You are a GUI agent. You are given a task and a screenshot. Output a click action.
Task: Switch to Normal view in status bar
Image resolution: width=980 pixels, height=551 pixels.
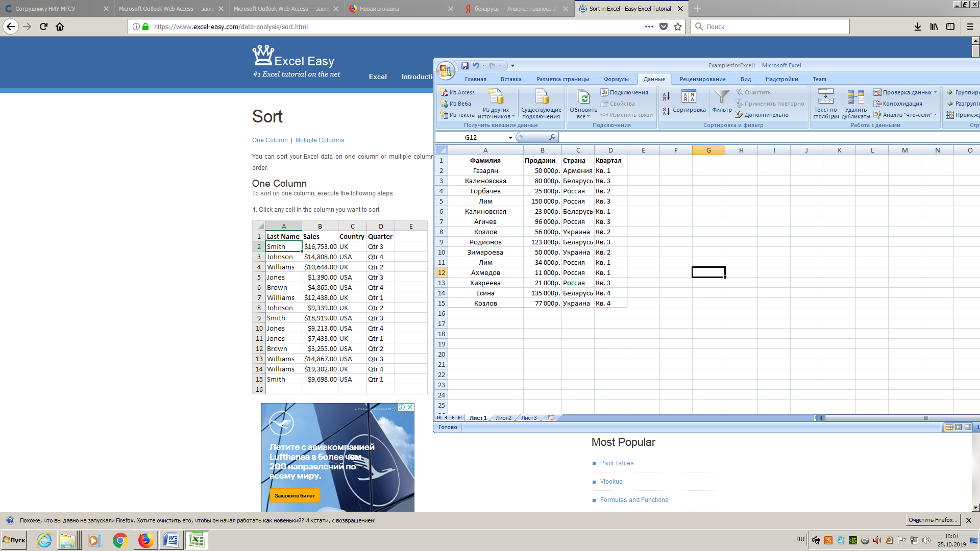click(x=949, y=427)
